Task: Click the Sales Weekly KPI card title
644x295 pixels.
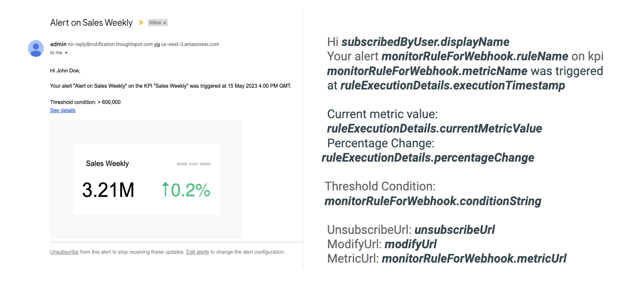Action: tap(107, 164)
